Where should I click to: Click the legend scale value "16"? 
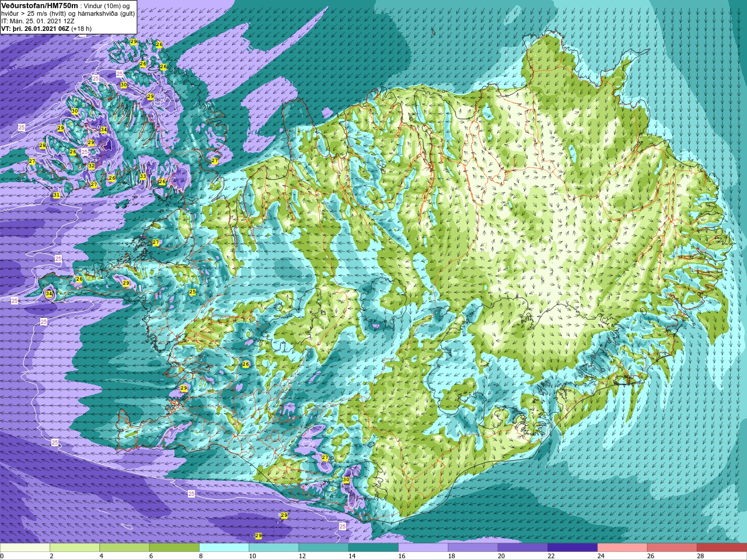401,556
